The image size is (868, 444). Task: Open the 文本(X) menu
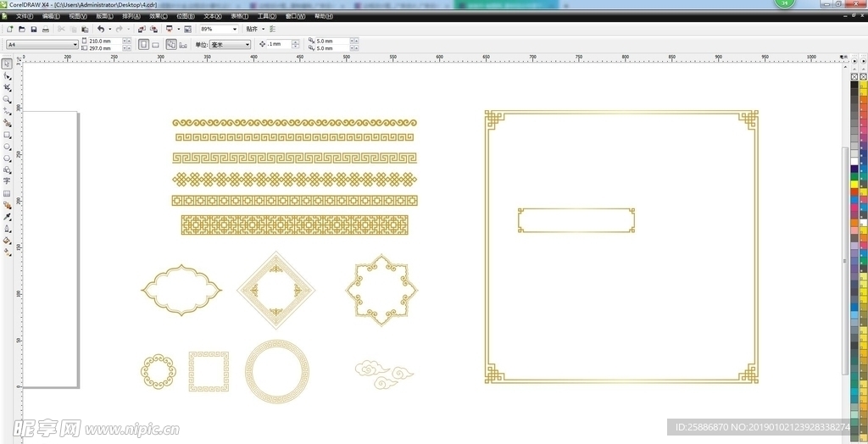pyautogui.click(x=213, y=17)
